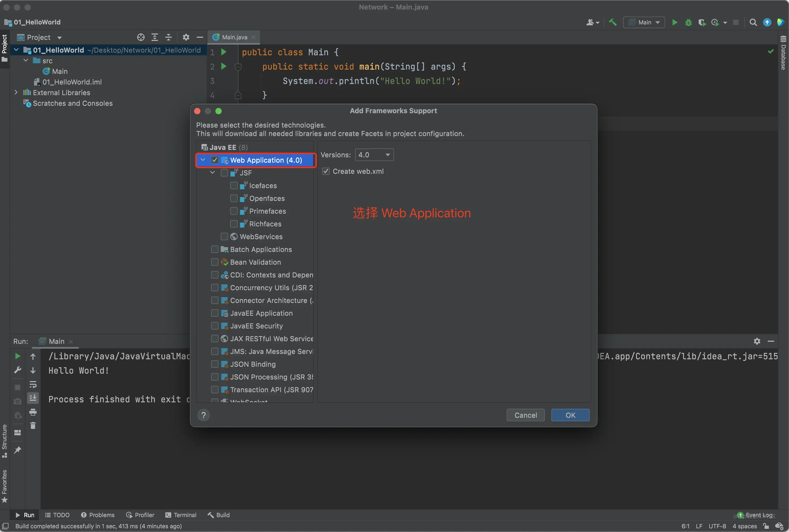Select 01_HelloWorld.iml file
This screenshot has height=532, width=789.
pos(68,82)
